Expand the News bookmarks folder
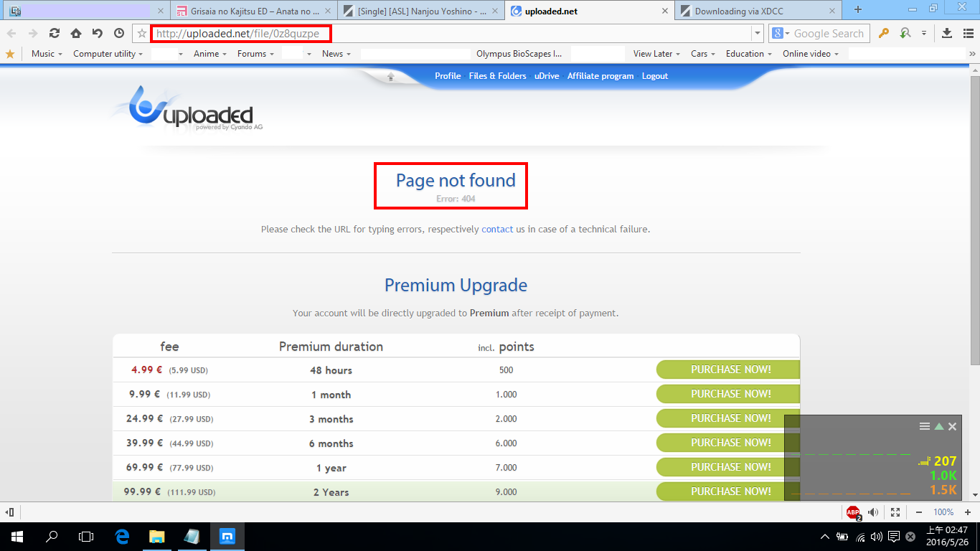980x551 pixels. point(336,54)
